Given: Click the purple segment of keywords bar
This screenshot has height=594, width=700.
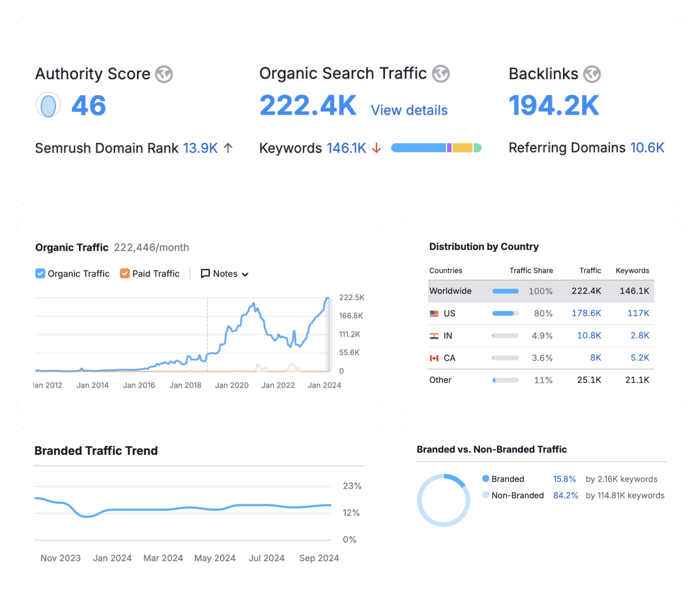Looking at the screenshot, I should pyautogui.click(x=449, y=148).
